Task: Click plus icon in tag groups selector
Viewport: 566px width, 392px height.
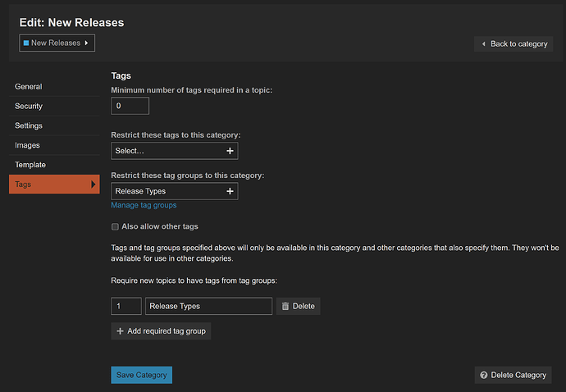Action: click(x=230, y=191)
